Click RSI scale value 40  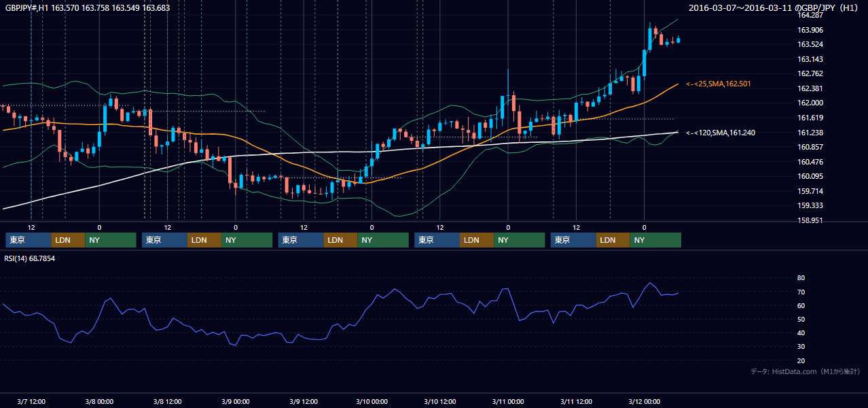pyautogui.click(x=801, y=333)
